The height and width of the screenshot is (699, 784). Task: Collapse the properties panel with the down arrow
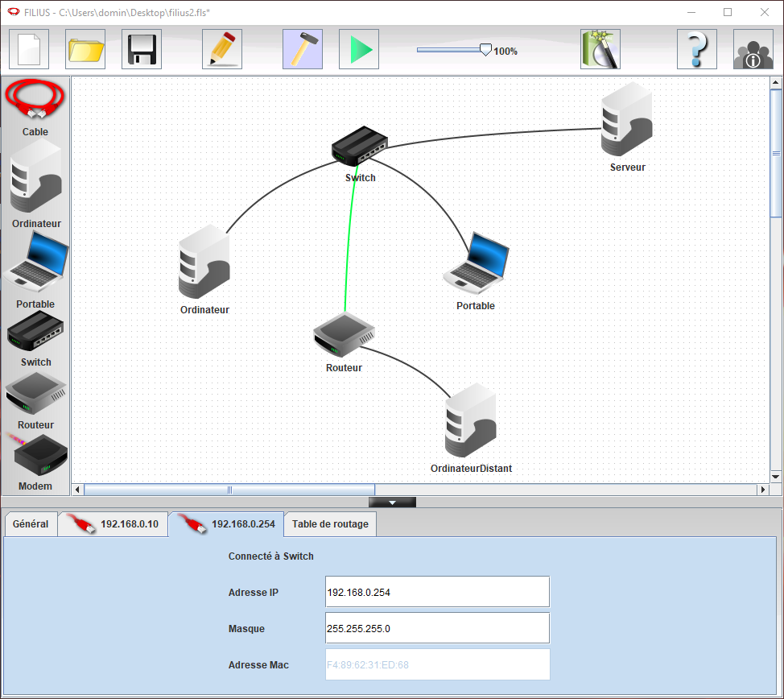point(392,503)
